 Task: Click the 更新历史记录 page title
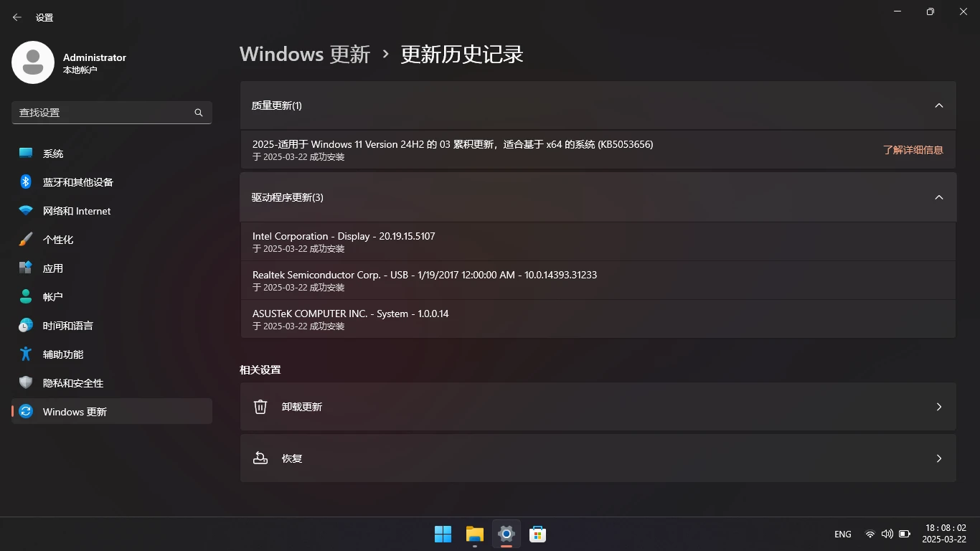pyautogui.click(x=462, y=54)
